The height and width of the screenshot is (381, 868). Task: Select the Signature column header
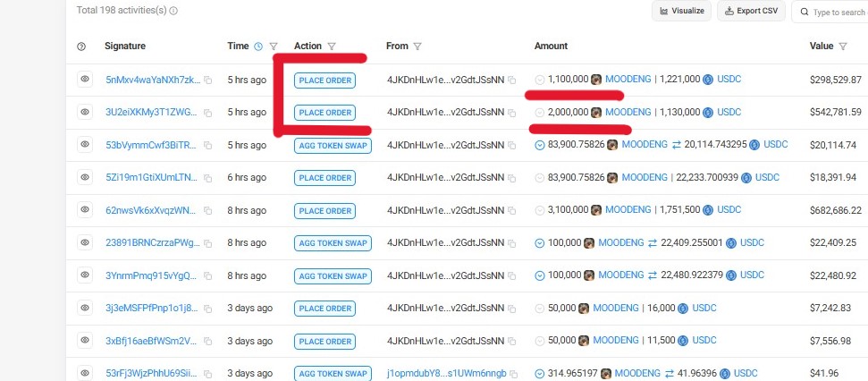tap(125, 46)
